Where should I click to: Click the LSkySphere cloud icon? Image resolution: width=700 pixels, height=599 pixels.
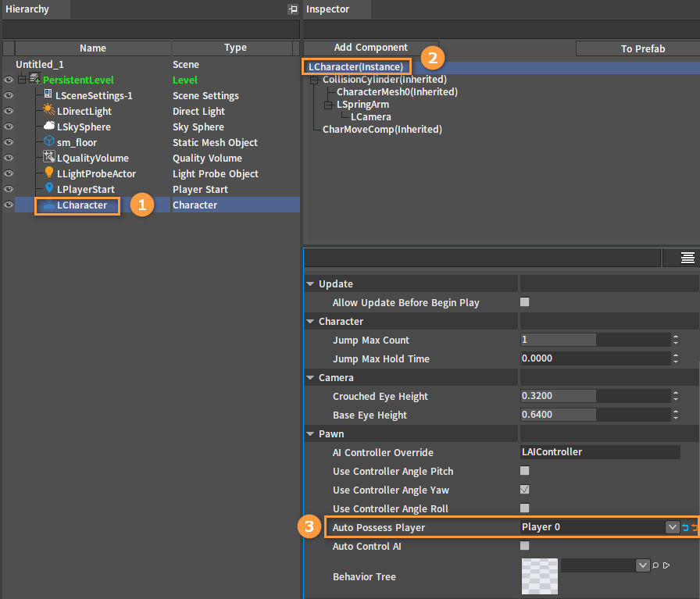(49, 126)
